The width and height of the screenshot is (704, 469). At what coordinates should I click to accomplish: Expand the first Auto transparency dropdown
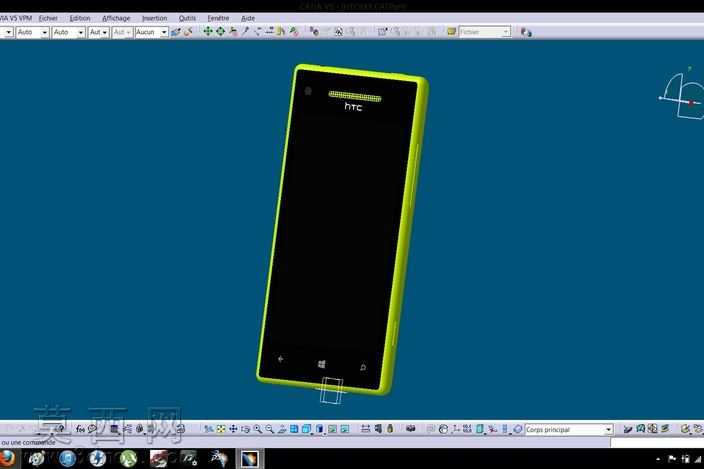coord(44,32)
